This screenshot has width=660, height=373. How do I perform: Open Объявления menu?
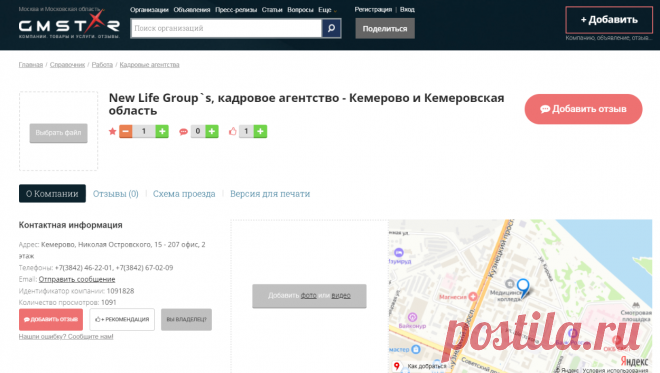point(192,10)
